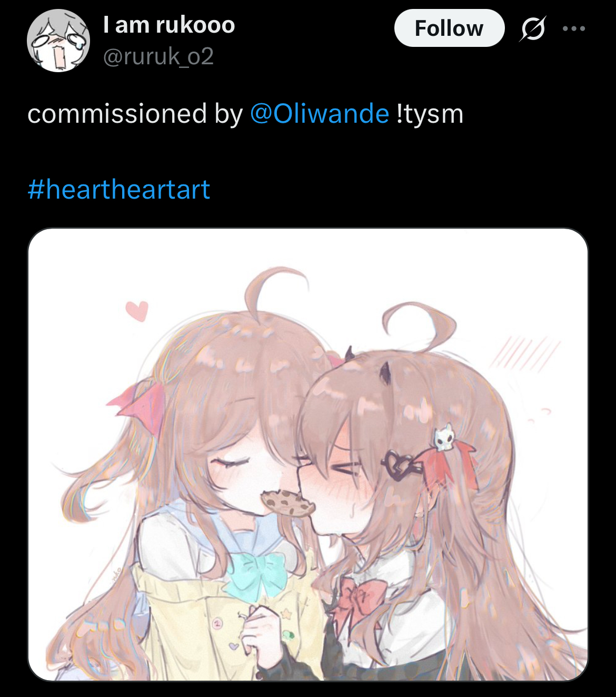
Task: Open the three-dot more options menu
Action: click(x=574, y=28)
